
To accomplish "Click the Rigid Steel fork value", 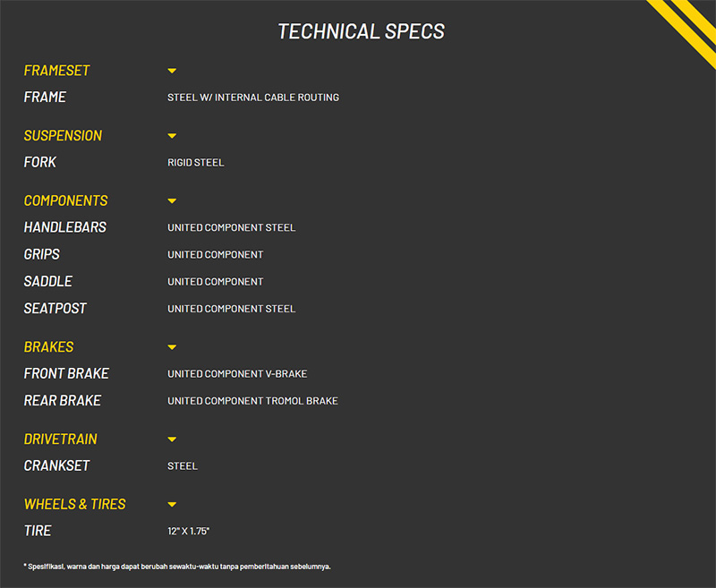I will (195, 163).
